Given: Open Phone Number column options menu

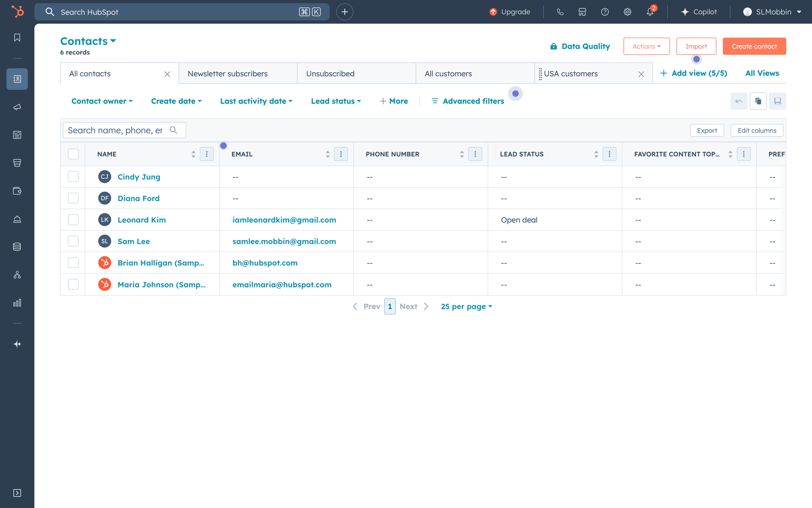Looking at the screenshot, I should (x=475, y=154).
